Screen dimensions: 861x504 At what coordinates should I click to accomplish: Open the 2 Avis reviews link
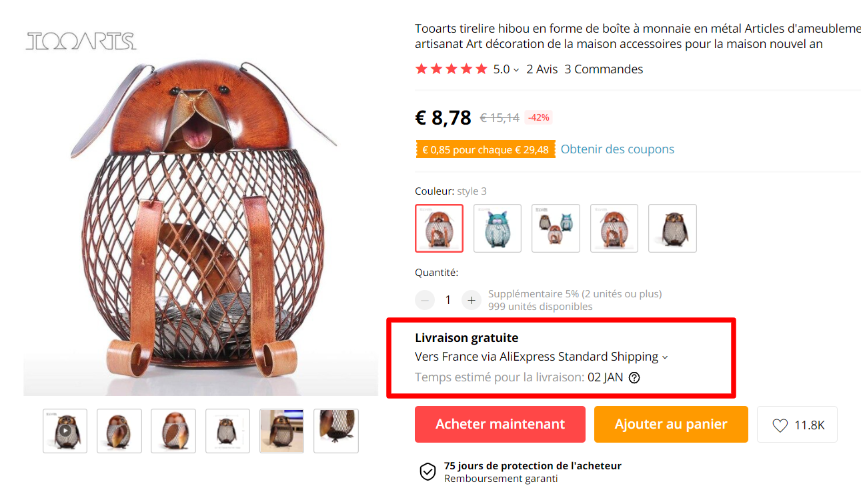542,69
